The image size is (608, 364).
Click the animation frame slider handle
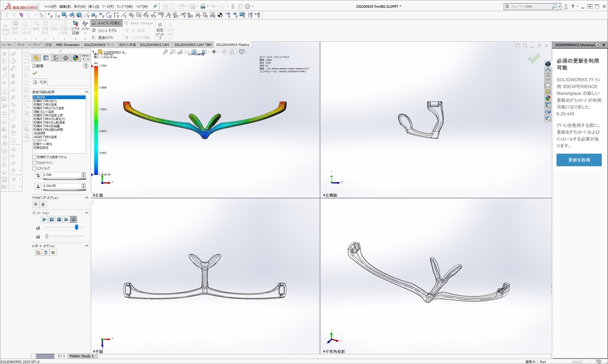coord(47,236)
